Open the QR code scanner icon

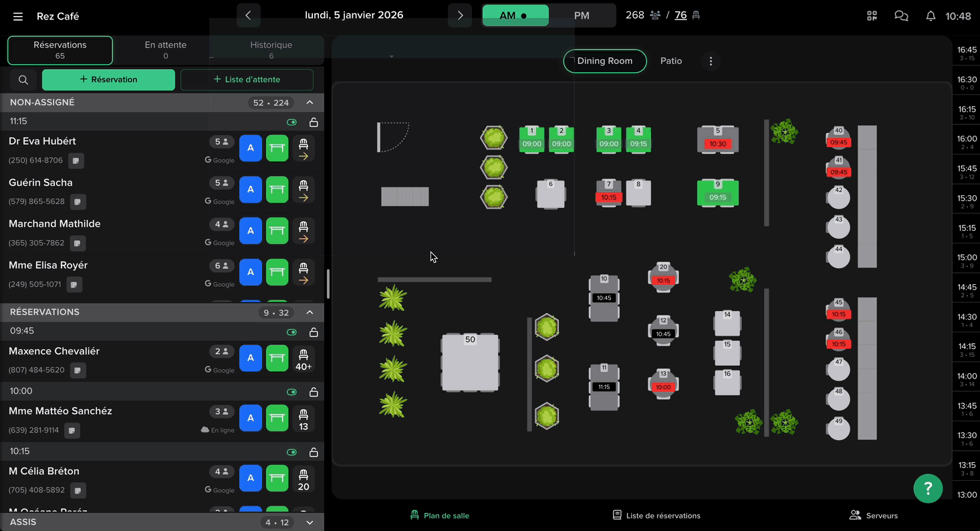872,16
